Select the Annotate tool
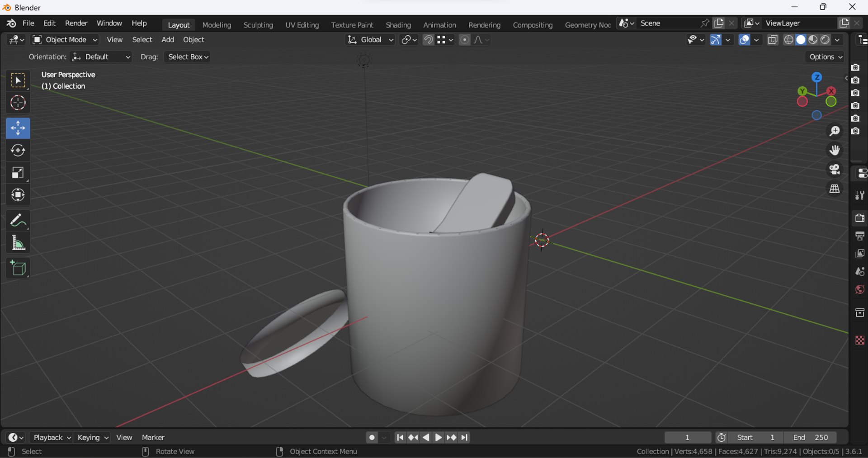The height and width of the screenshot is (458, 868). click(x=18, y=221)
